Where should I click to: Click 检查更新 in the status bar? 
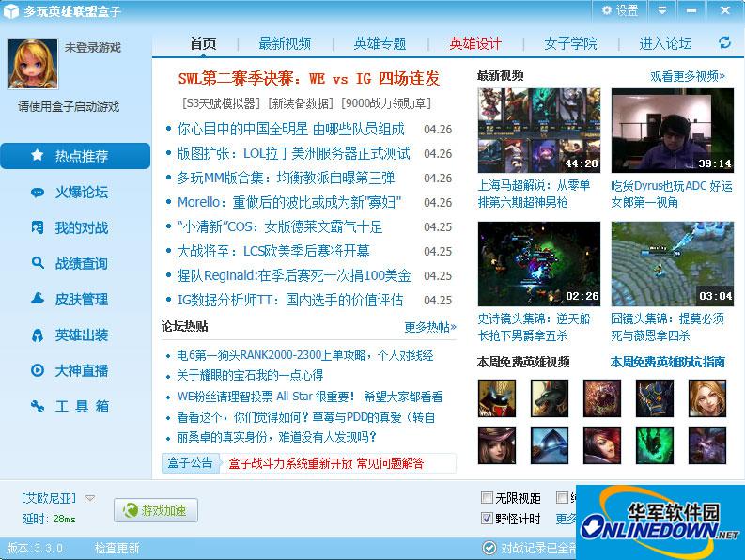(116, 548)
